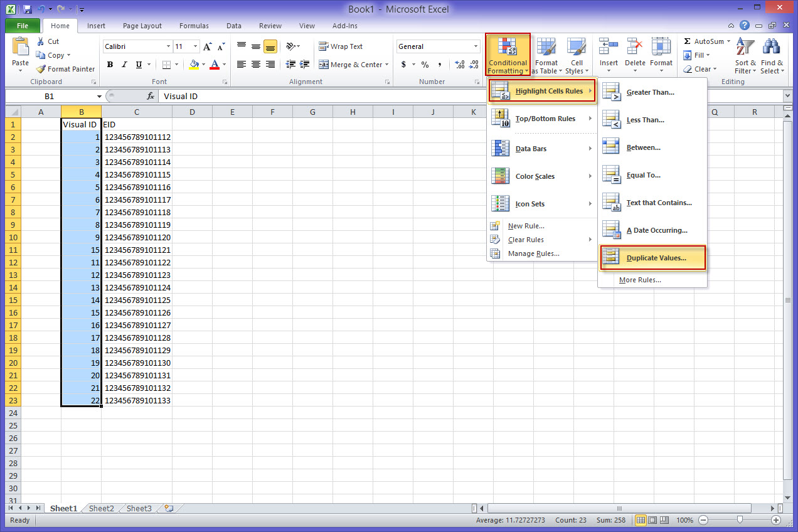Toggle Italic formatting

(x=124, y=65)
